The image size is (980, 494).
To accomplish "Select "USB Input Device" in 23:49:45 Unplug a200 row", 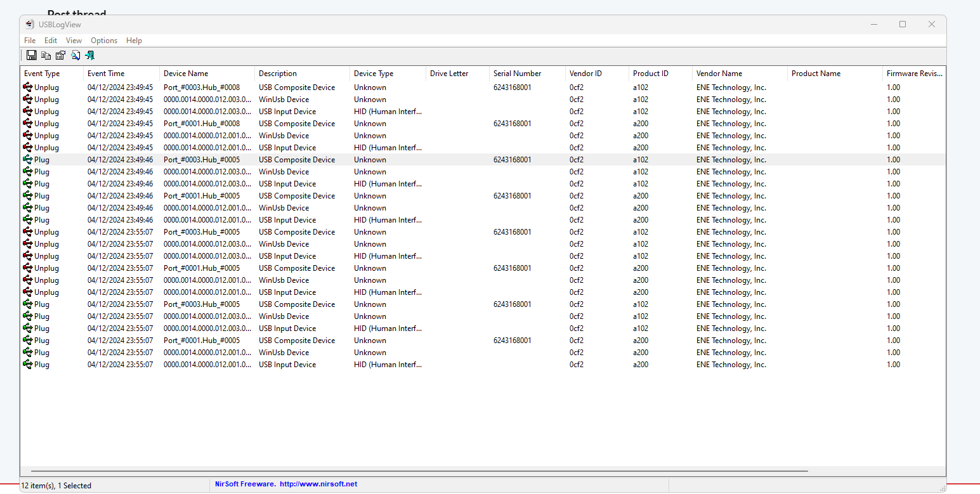I will pos(287,148).
